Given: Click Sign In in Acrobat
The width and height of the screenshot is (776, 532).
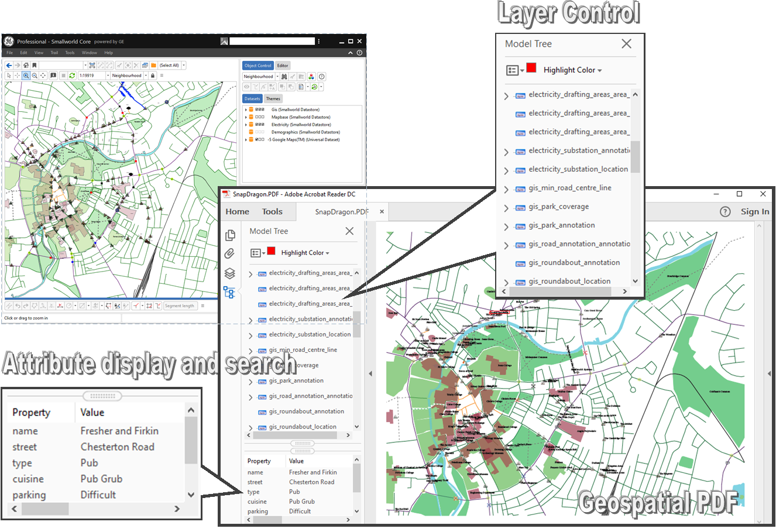Looking at the screenshot, I should [755, 212].
